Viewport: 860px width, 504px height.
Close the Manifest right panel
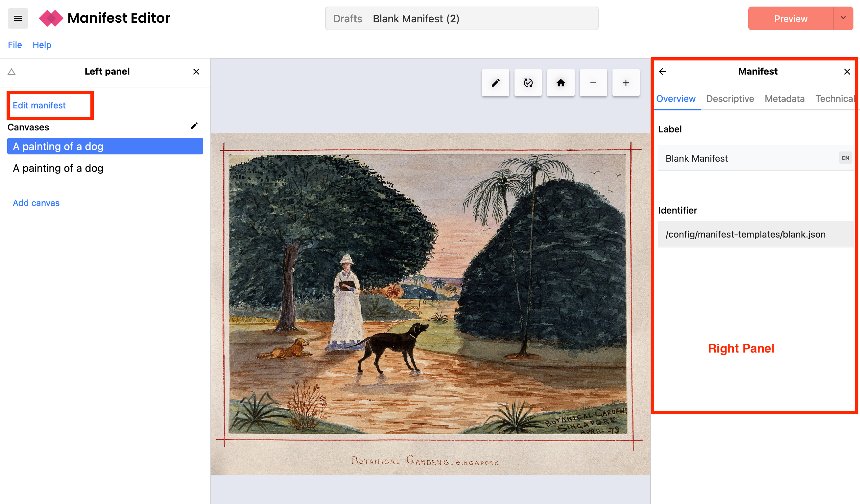tap(847, 72)
